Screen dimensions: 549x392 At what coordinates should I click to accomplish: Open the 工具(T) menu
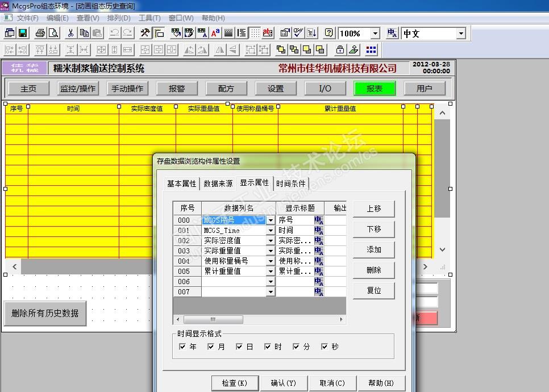pyautogui.click(x=149, y=18)
